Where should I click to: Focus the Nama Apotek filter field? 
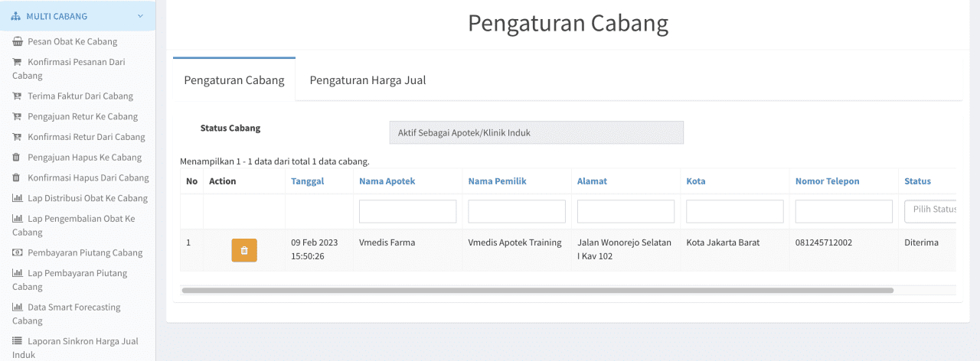(x=408, y=211)
